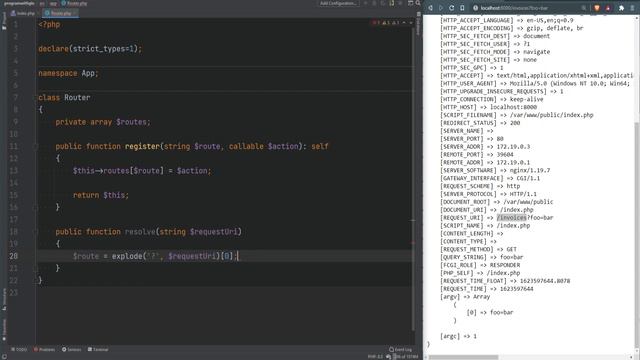Click the Router.php breadcrumb in navigation bar
Viewport: 640px width, 360px height.
click(74, 3)
